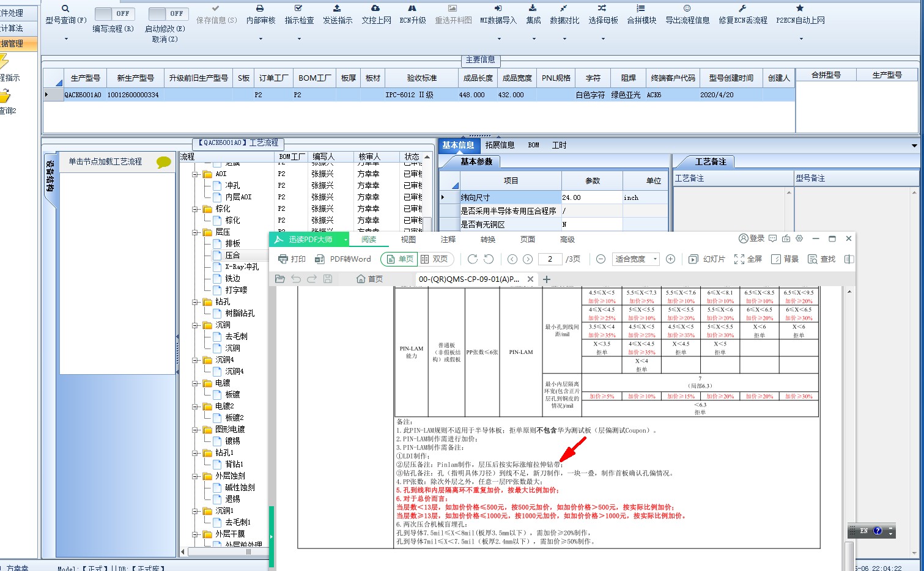Collapse the 层压 folder node
This screenshot has width=924, height=571.
(x=195, y=232)
